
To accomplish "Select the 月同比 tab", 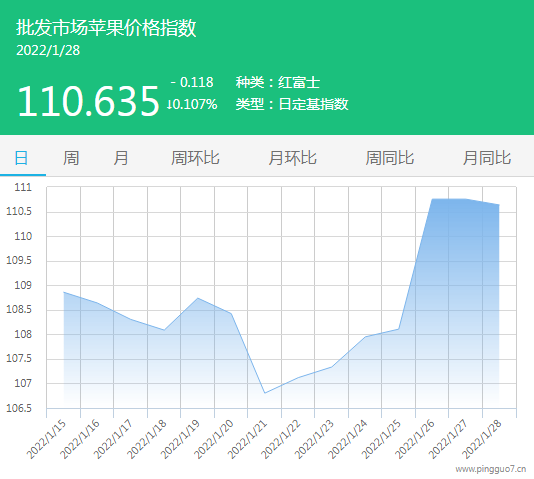I will coord(487,158).
